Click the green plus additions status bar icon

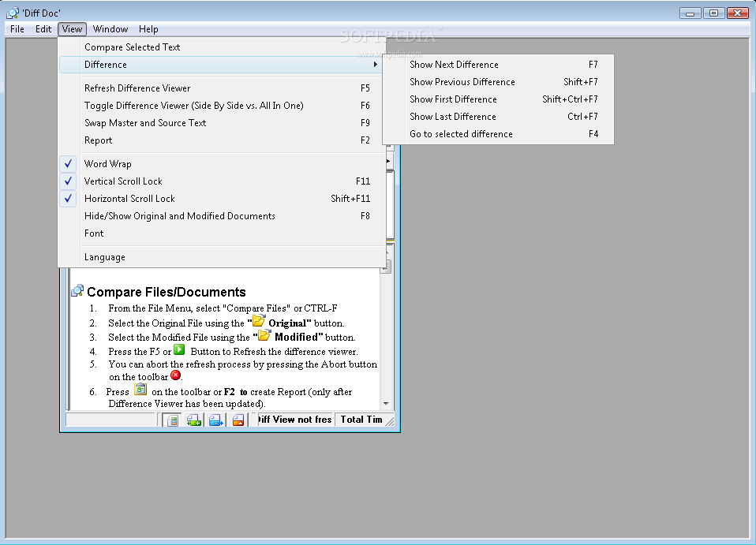pos(194,420)
